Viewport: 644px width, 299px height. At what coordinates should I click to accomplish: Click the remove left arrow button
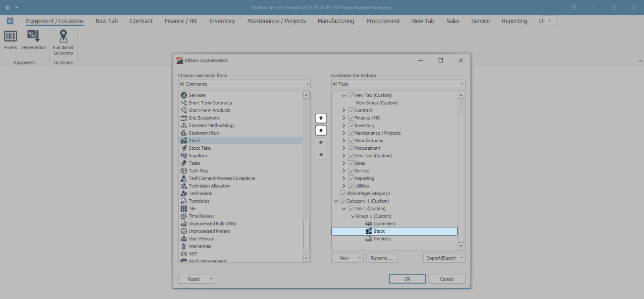pos(321,142)
